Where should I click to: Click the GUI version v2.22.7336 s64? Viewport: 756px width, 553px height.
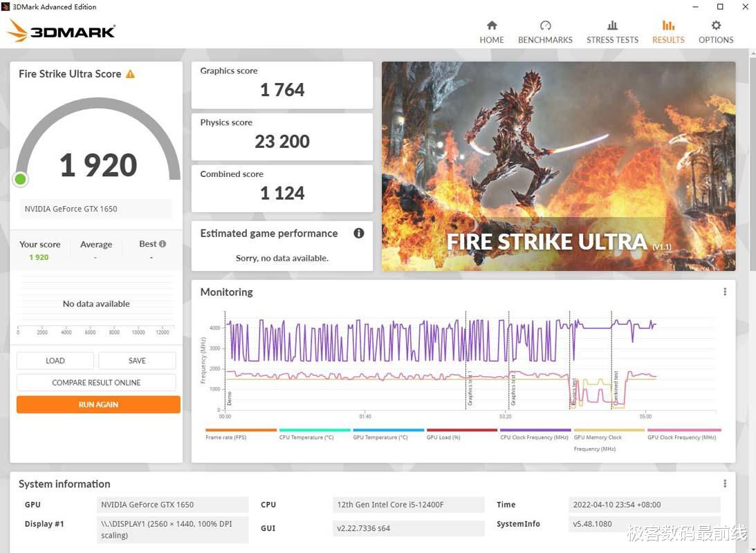[408, 528]
